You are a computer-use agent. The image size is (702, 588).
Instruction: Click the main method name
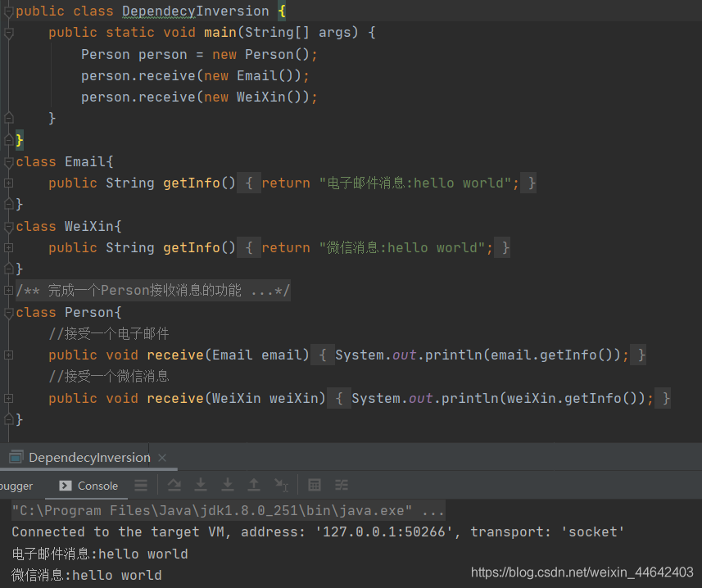click(x=220, y=32)
